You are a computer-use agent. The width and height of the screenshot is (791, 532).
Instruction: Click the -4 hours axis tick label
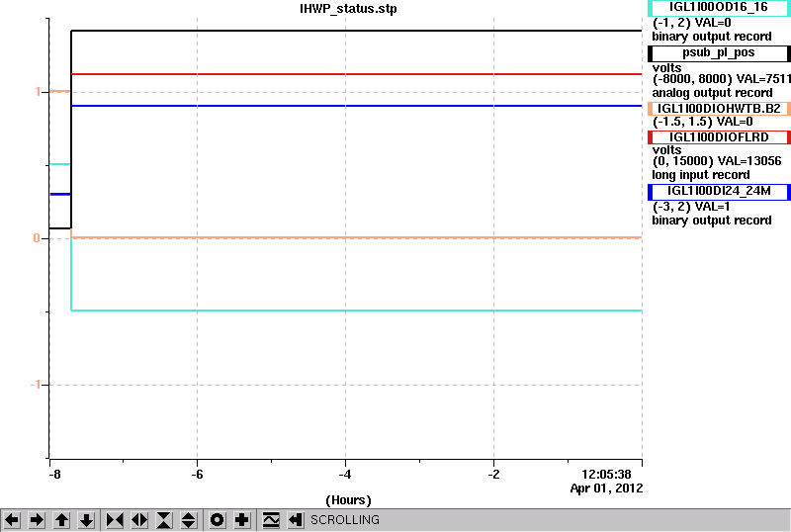click(x=345, y=475)
